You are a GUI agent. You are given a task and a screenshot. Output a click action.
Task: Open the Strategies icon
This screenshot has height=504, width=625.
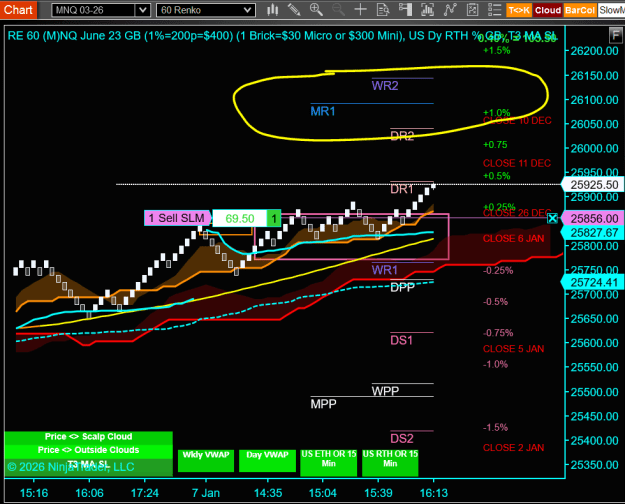(x=472, y=10)
